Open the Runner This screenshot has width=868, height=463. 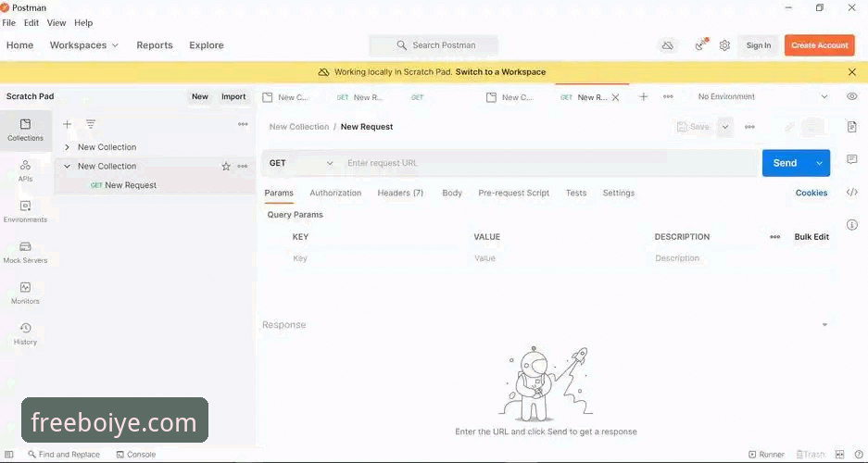(767, 455)
